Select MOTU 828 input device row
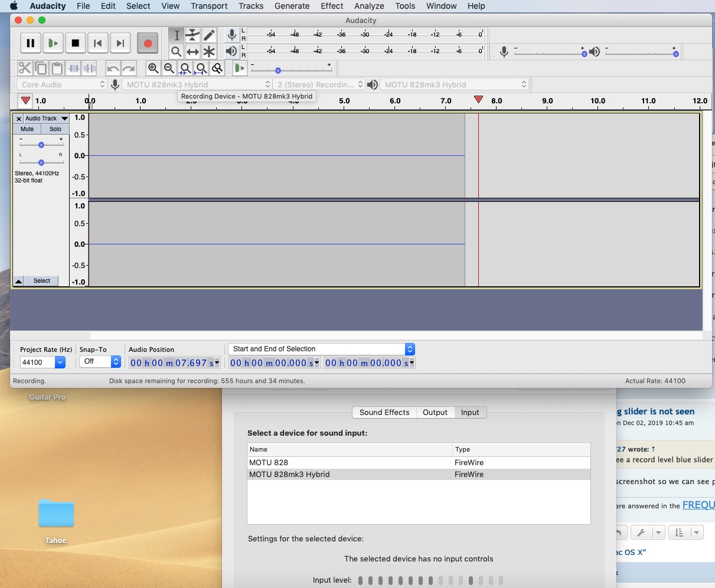 (x=419, y=462)
